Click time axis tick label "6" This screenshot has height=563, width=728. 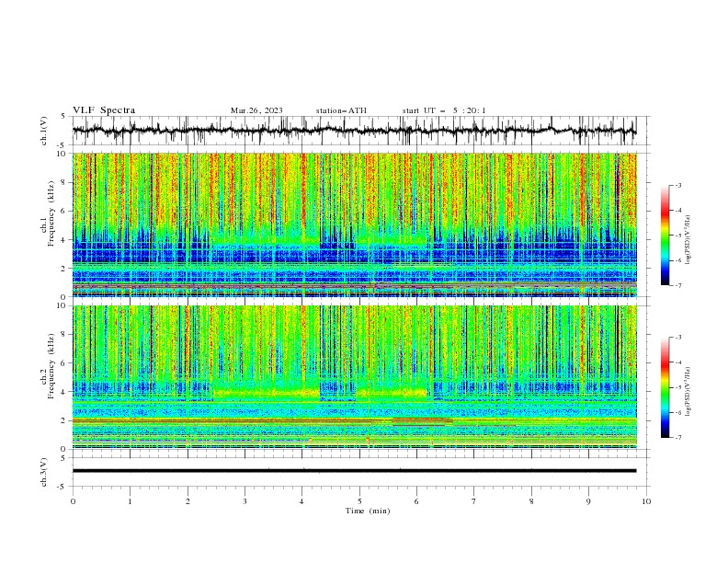click(x=416, y=501)
